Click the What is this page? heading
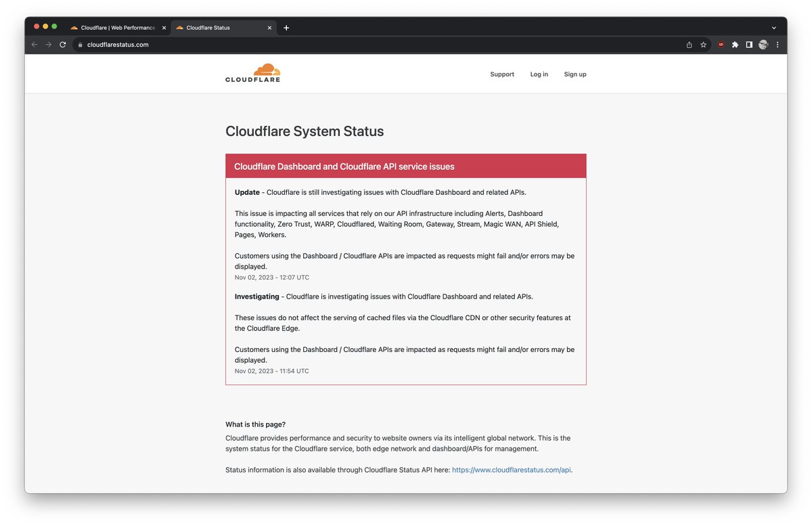 click(256, 424)
